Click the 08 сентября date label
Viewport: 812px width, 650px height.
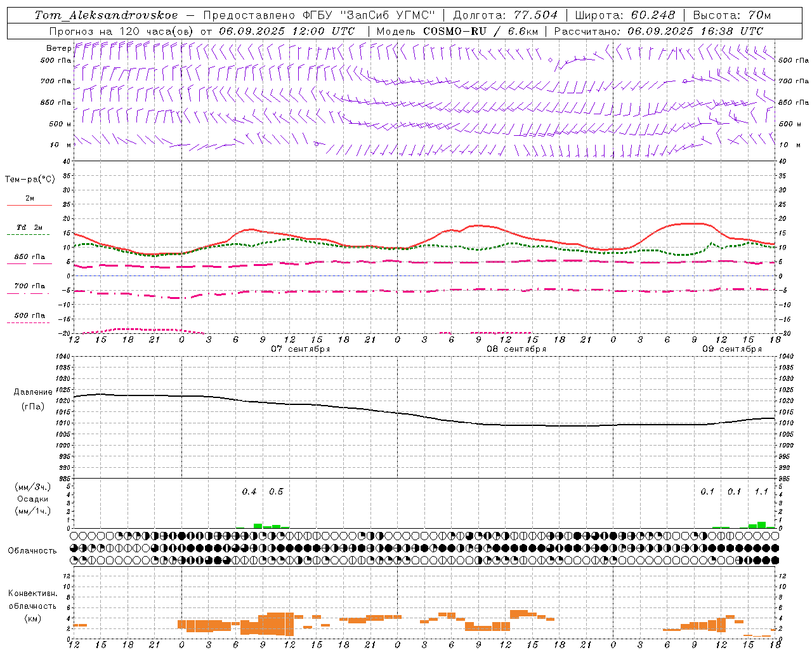point(516,348)
